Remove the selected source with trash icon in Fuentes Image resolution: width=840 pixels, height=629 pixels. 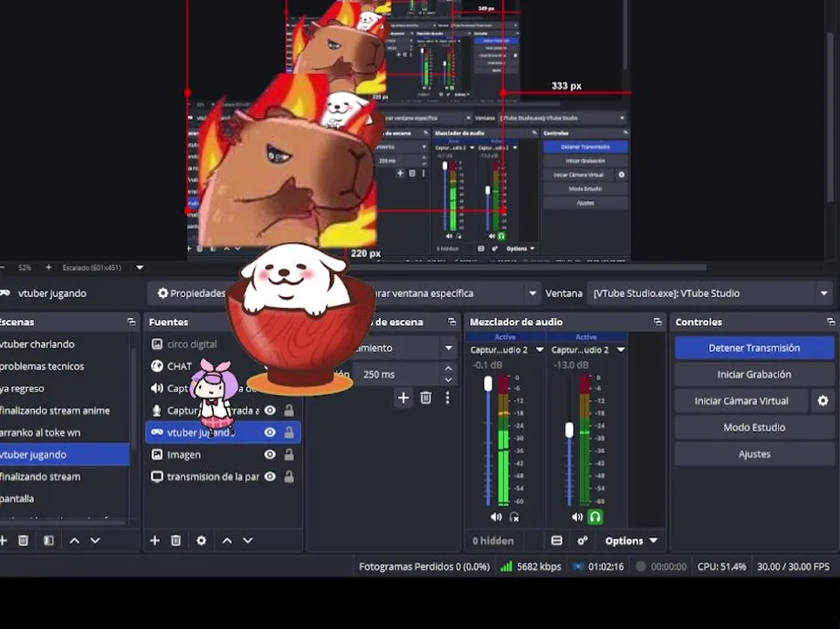176,541
